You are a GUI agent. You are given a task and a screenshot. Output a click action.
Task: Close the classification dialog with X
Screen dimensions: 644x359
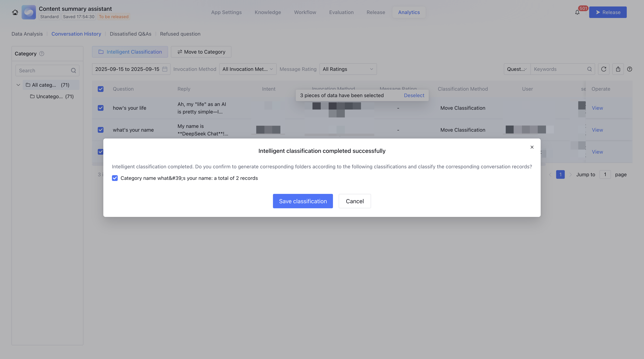532,147
